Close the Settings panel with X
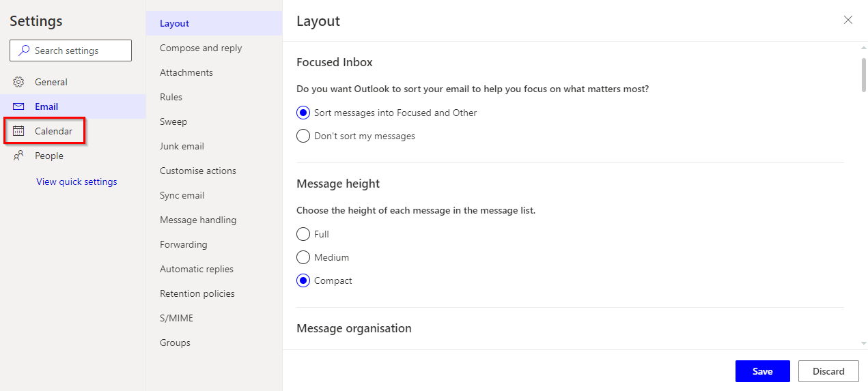Screen dimensions: 868x391 [848, 20]
